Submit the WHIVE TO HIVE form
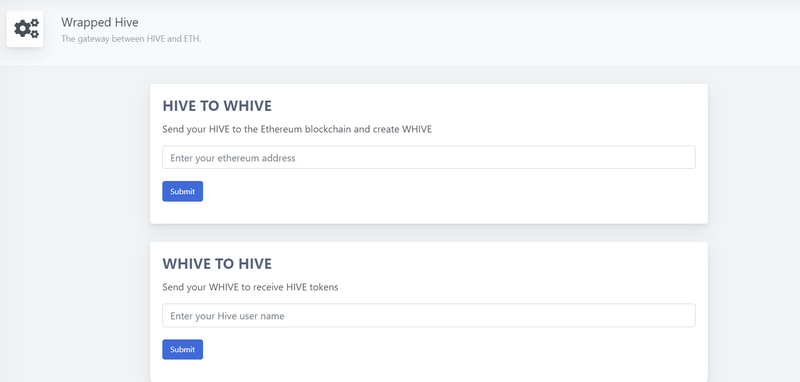Screen dimensions: 800x382 pyautogui.click(x=183, y=349)
